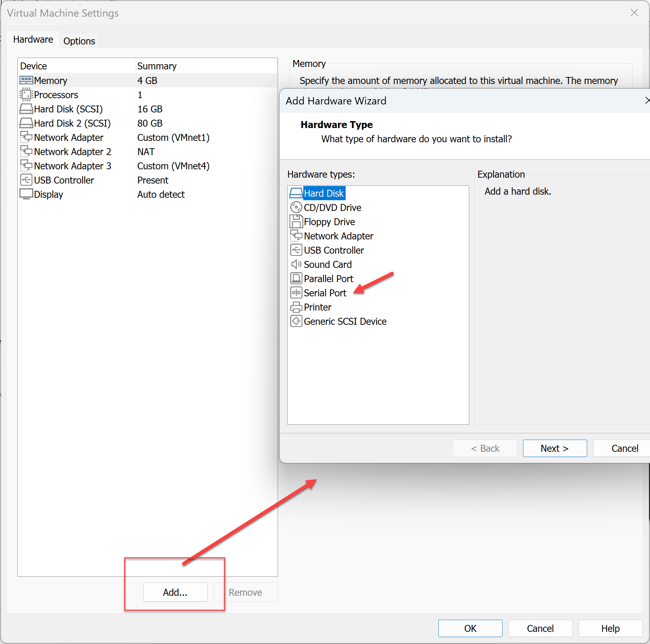Screen dimensions: 650x644
Task: Choose USB Controller icon in hardware types
Action: pos(296,250)
